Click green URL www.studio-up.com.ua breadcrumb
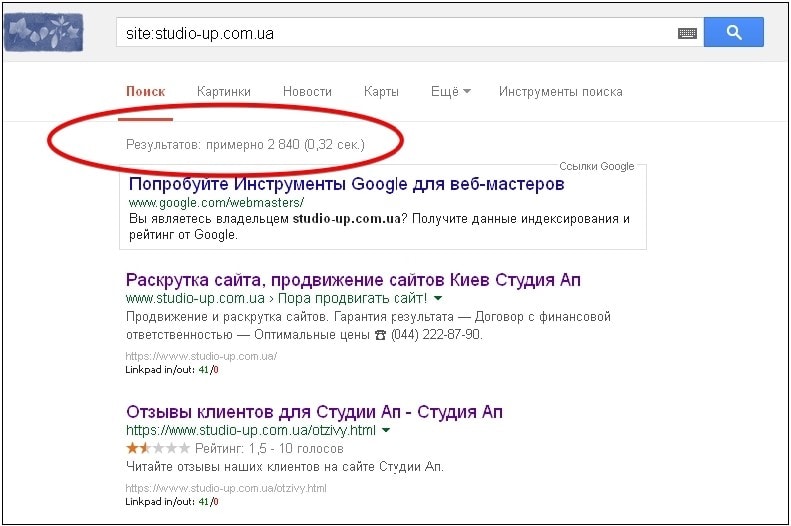 (x=195, y=299)
